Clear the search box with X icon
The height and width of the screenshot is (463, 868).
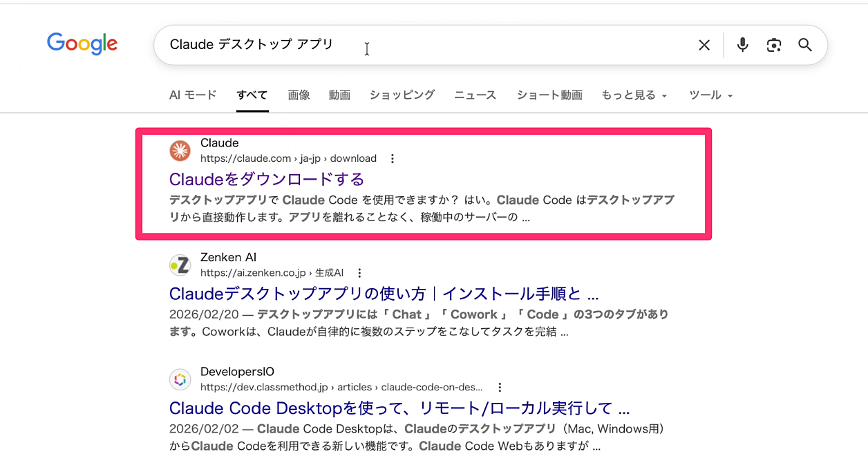pyautogui.click(x=704, y=45)
